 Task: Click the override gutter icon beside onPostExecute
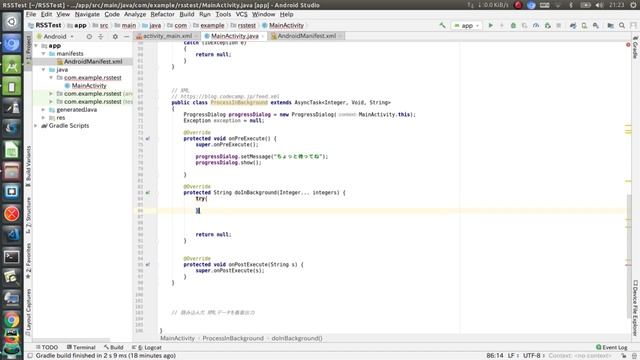click(148, 264)
